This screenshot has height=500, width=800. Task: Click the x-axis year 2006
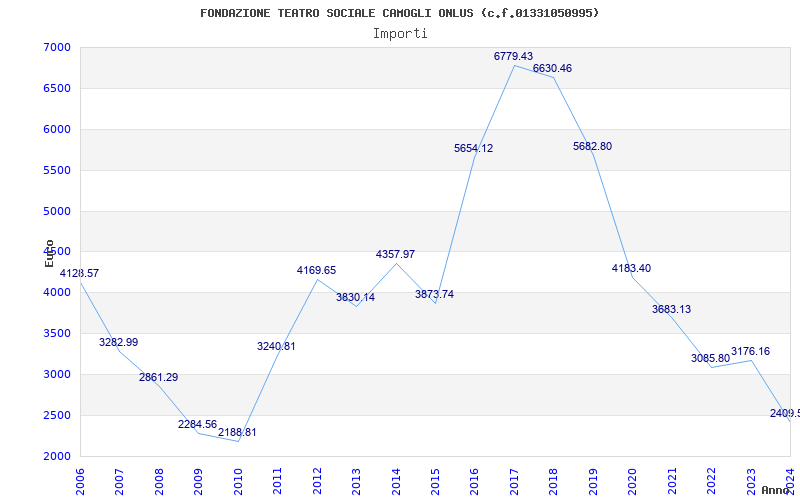[x=80, y=482]
